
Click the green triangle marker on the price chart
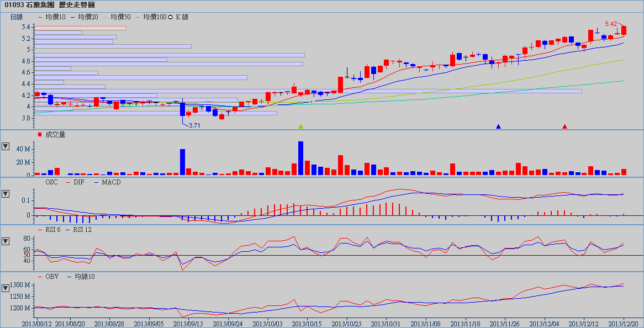pyautogui.click(x=300, y=126)
